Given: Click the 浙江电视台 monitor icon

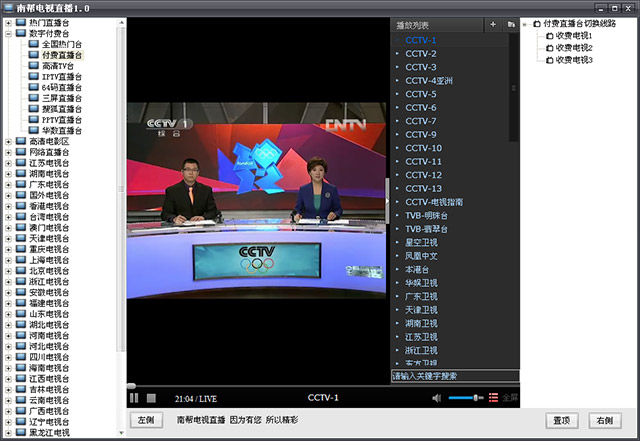Looking at the screenshot, I should click(21, 281).
